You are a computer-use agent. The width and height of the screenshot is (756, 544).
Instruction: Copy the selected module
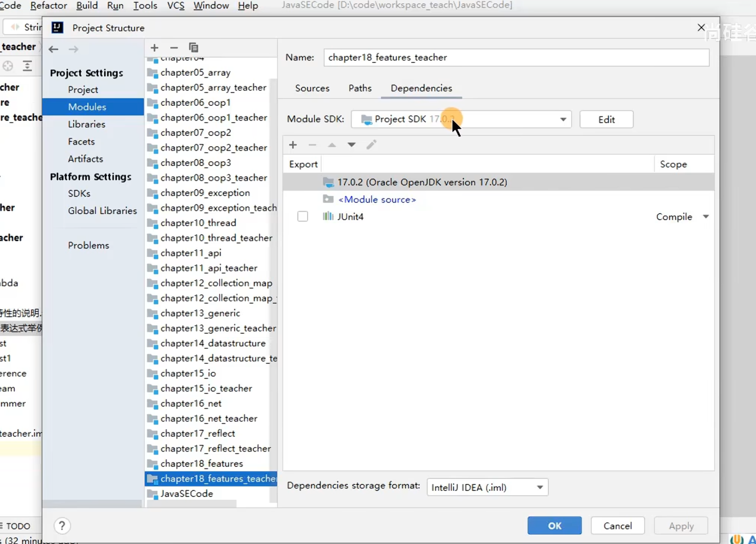[x=193, y=48]
